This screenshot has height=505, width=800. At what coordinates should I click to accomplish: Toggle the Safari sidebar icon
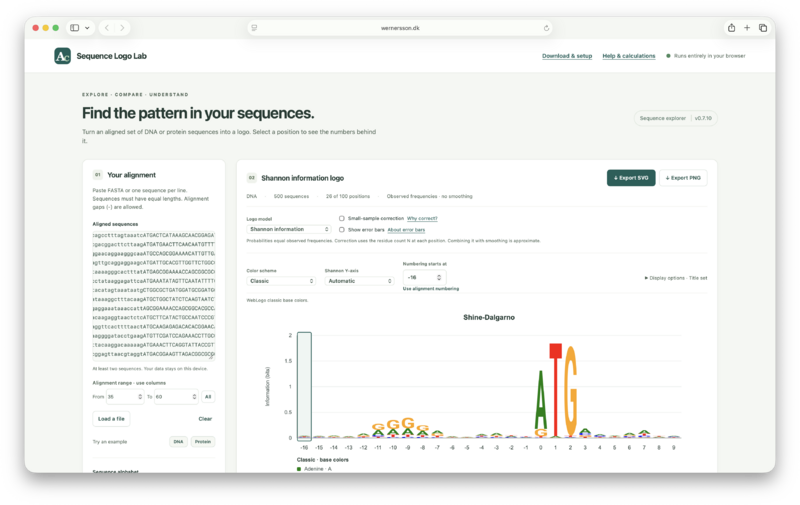pyautogui.click(x=74, y=28)
